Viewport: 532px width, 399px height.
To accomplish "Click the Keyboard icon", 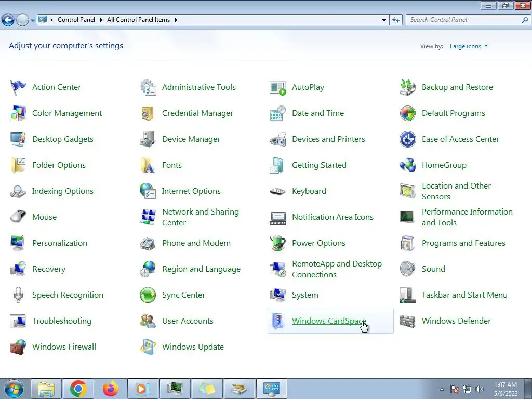I will 278,191.
